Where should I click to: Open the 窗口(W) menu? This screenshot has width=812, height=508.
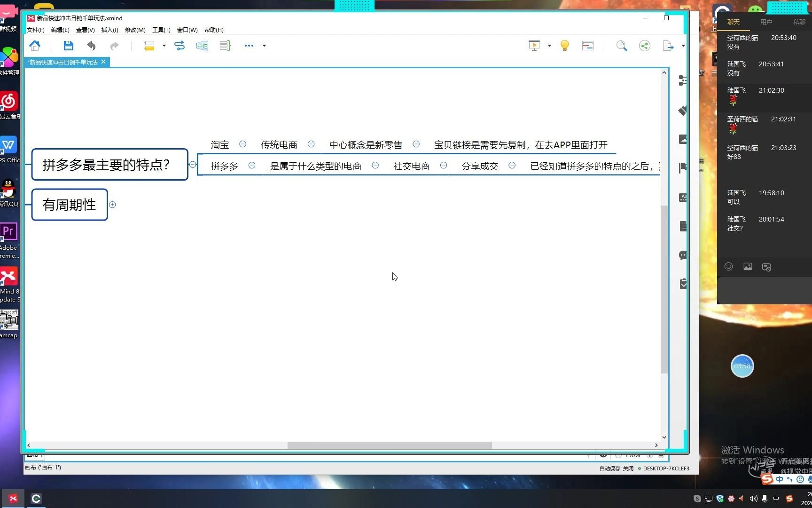[x=187, y=30]
